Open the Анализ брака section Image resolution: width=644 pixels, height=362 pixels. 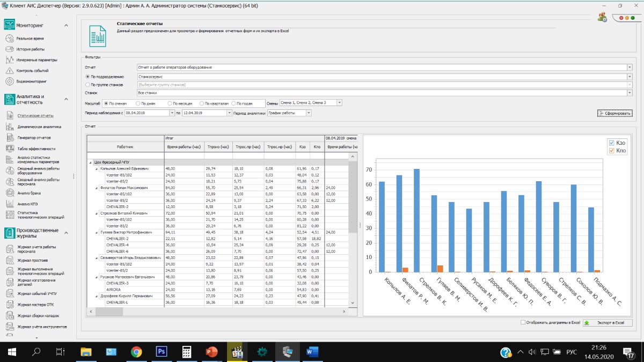28,193
